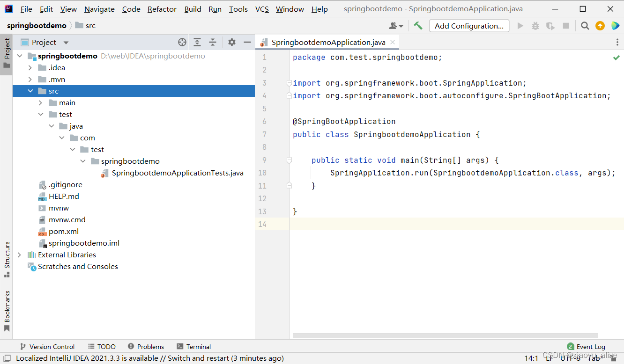Click the Debug bug icon
This screenshot has height=364, width=624.
tap(535, 26)
